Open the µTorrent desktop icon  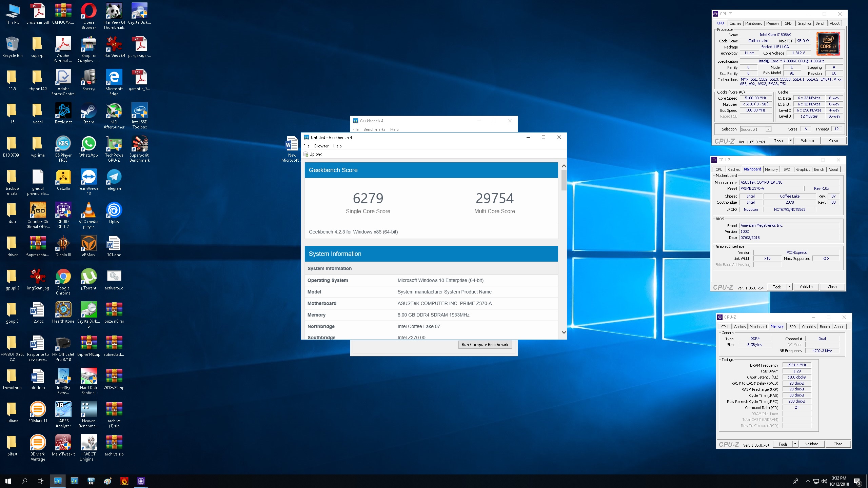coord(88,279)
